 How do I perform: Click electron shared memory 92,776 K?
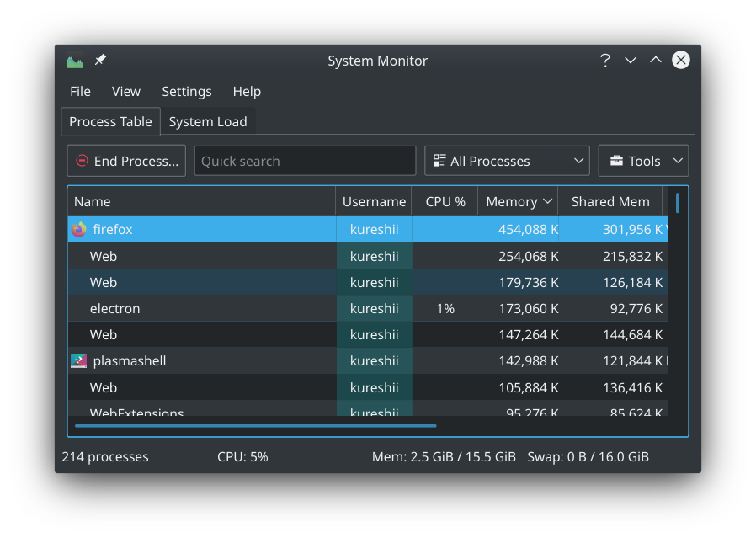click(x=636, y=308)
